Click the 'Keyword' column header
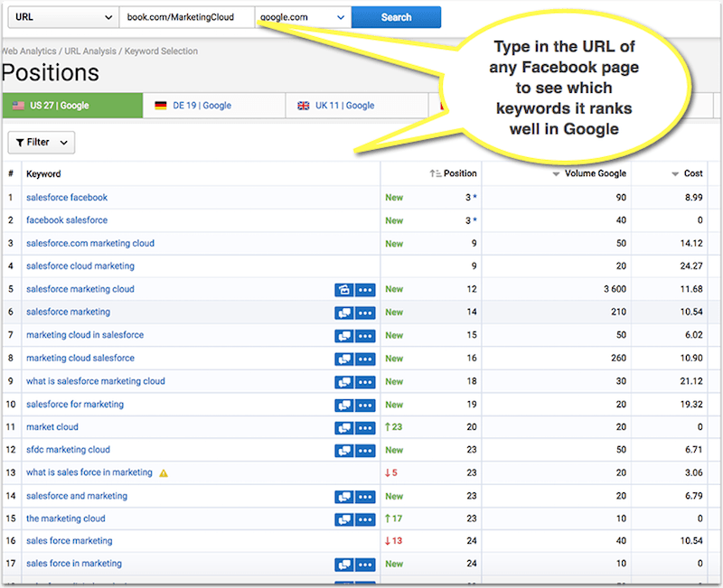The width and height of the screenshot is (723, 588). (43, 173)
